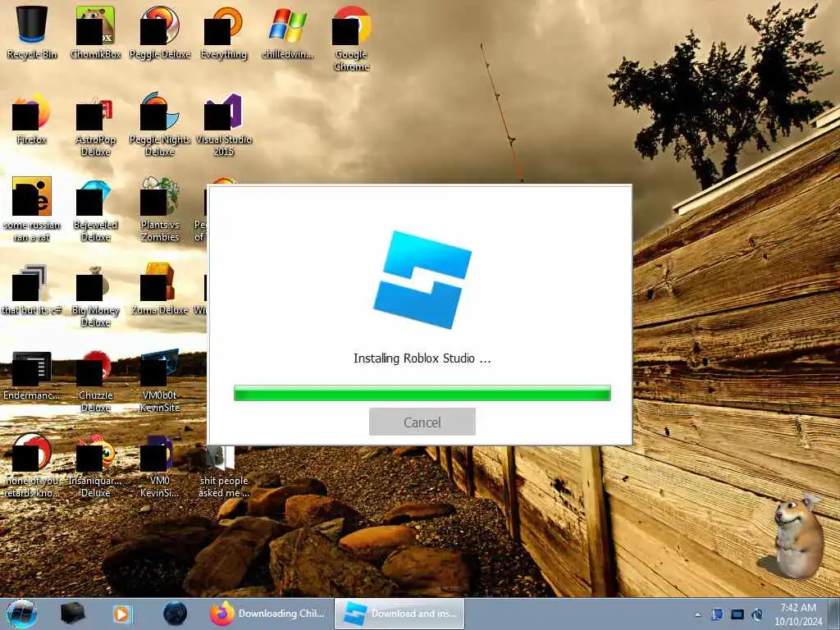
Task: Select the chilledwin... desktop icon
Action: (x=288, y=32)
